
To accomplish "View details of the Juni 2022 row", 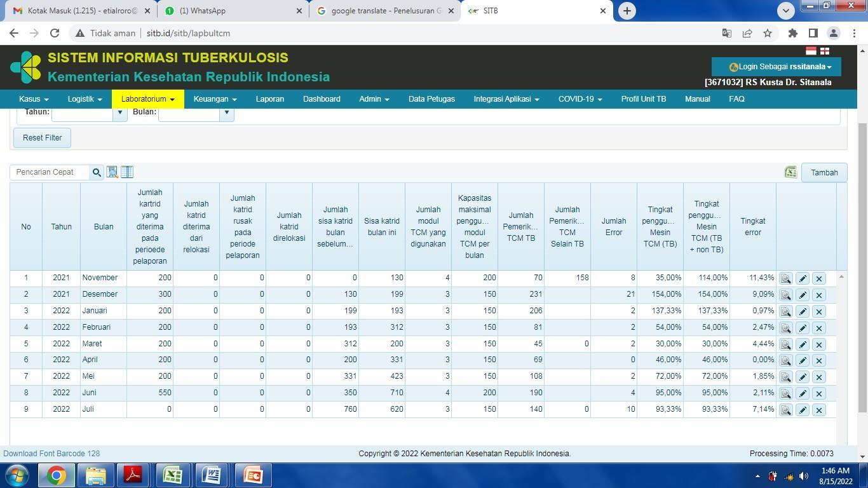I will (x=785, y=393).
